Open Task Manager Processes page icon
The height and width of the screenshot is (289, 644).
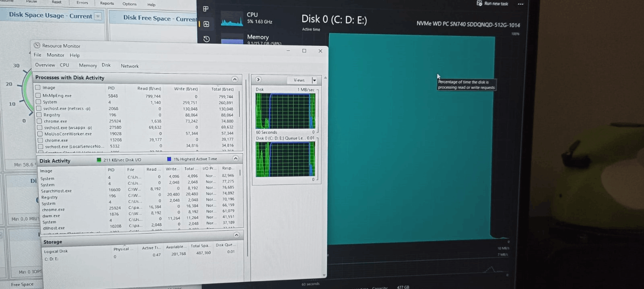[x=206, y=9]
